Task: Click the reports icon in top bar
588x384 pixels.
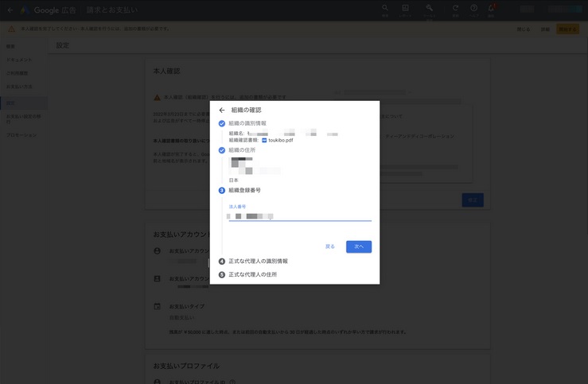Action: click(405, 9)
